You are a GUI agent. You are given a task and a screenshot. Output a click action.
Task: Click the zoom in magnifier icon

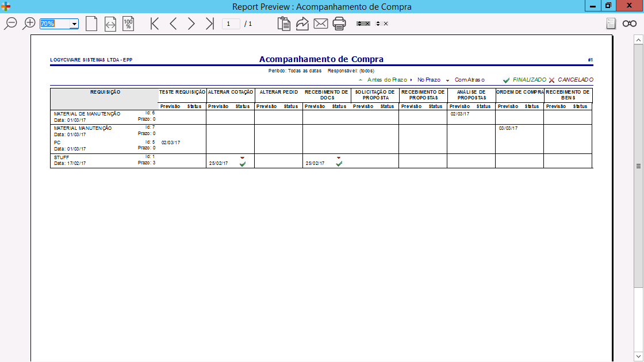coord(29,24)
